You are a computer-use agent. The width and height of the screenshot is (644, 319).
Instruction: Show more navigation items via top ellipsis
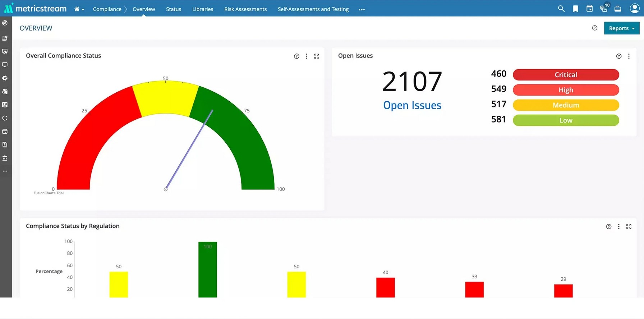[362, 10]
